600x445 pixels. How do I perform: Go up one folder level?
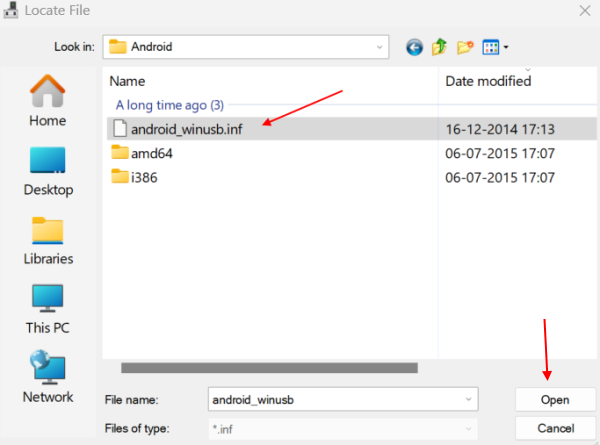point(439,47)
